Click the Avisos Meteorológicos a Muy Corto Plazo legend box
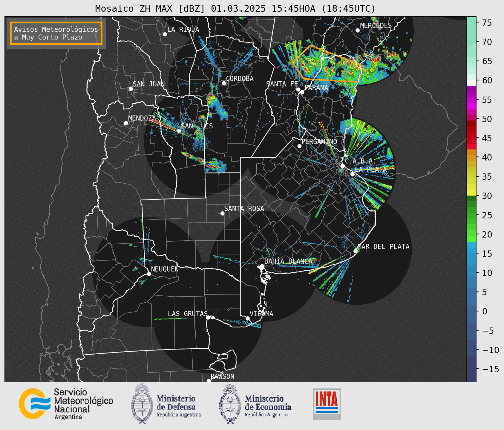The image size is (504, 430). tap(56, 33)
